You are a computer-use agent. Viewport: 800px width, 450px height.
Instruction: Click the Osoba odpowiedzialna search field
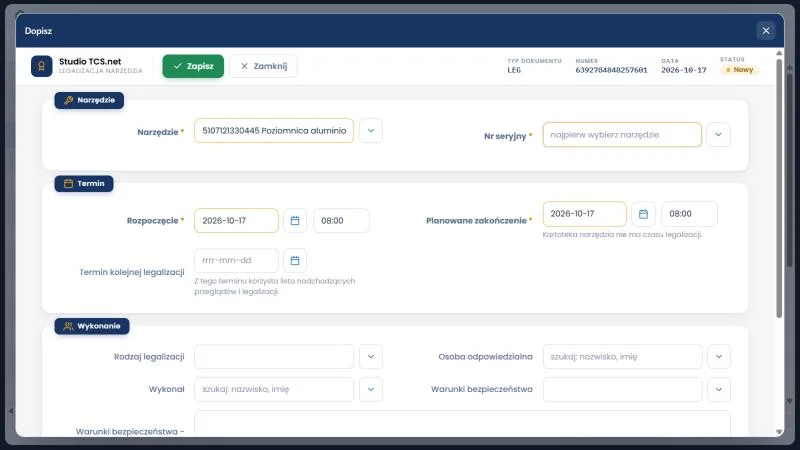point(622,357)
